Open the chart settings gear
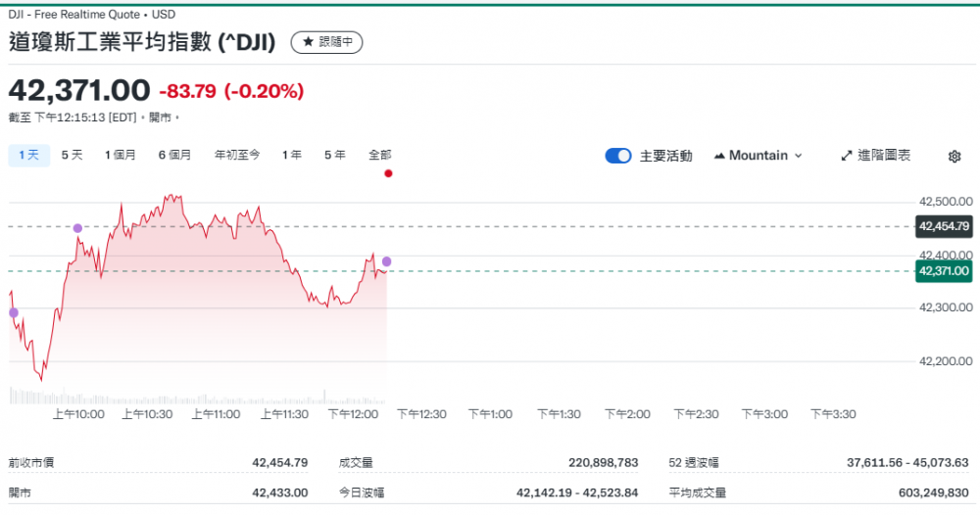 coord(955,156)
